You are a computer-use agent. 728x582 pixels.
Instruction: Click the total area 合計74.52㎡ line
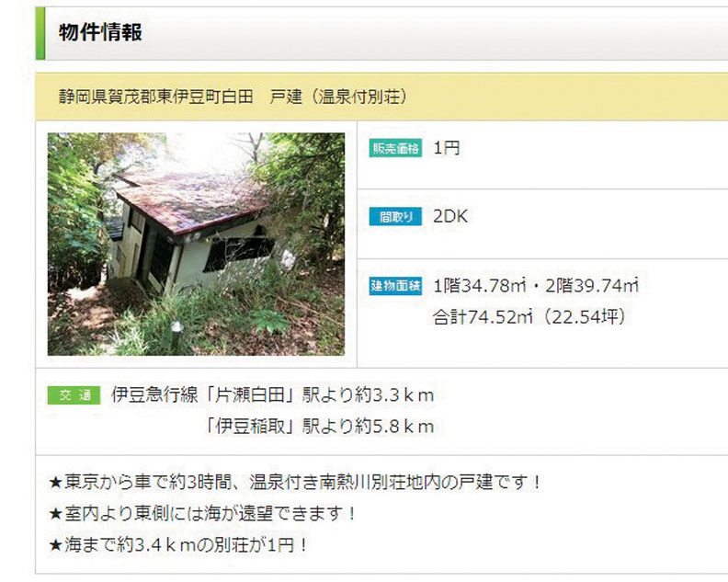tap(529, 317)
